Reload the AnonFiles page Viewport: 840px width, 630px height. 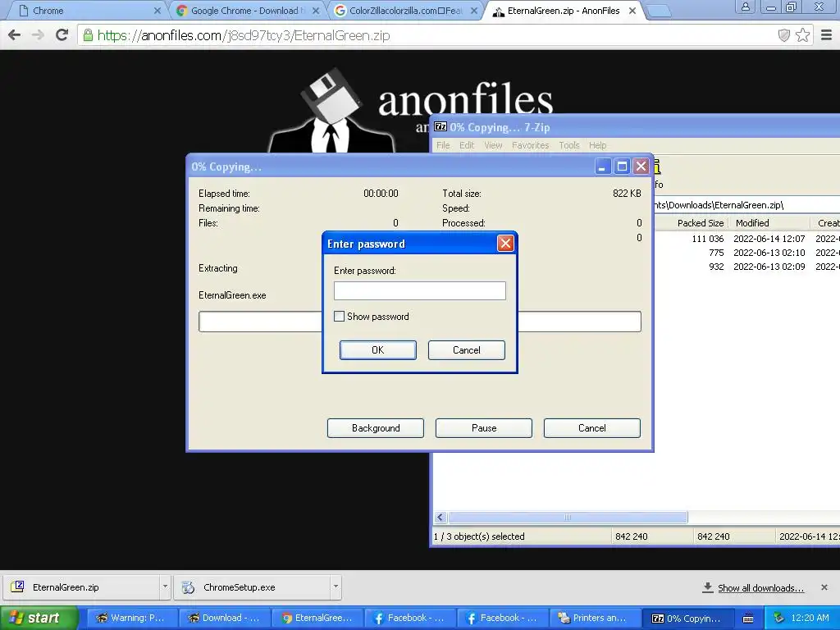coord(62,35)
